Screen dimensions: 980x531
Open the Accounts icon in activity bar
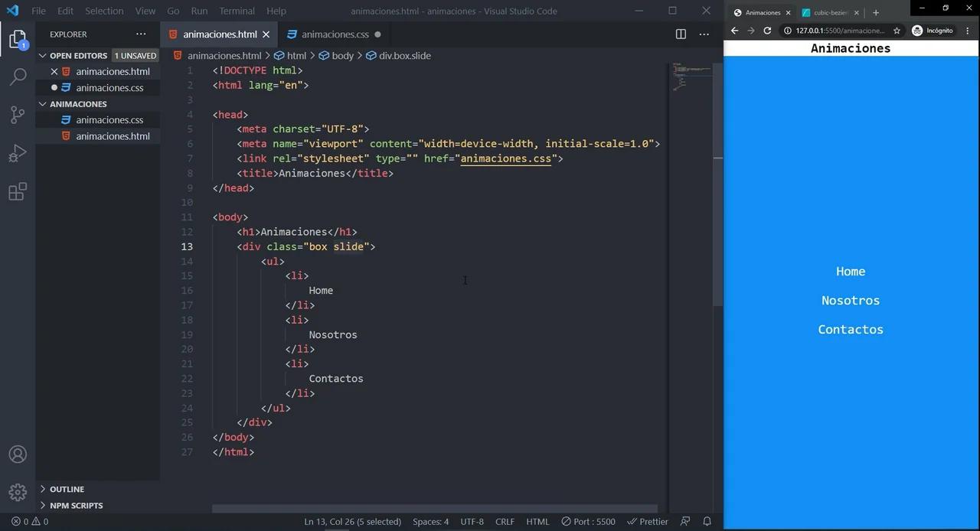coord(18,454)
